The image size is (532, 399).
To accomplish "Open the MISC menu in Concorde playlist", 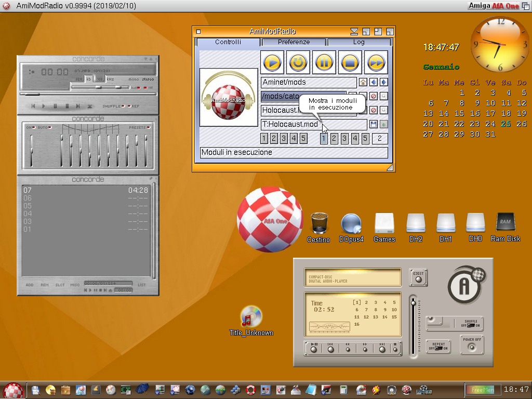I will click(75, 285).
